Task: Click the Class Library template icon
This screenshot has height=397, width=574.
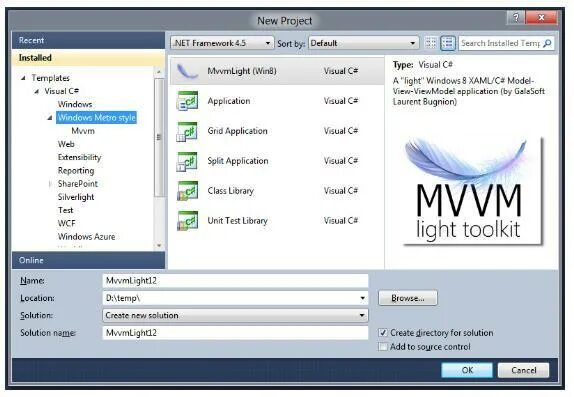Action: [x=187, y=191]
